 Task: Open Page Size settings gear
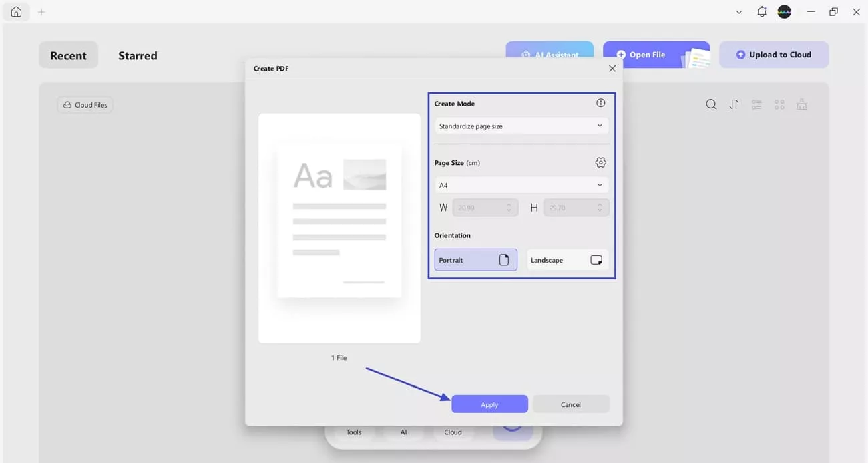(600, 162)
